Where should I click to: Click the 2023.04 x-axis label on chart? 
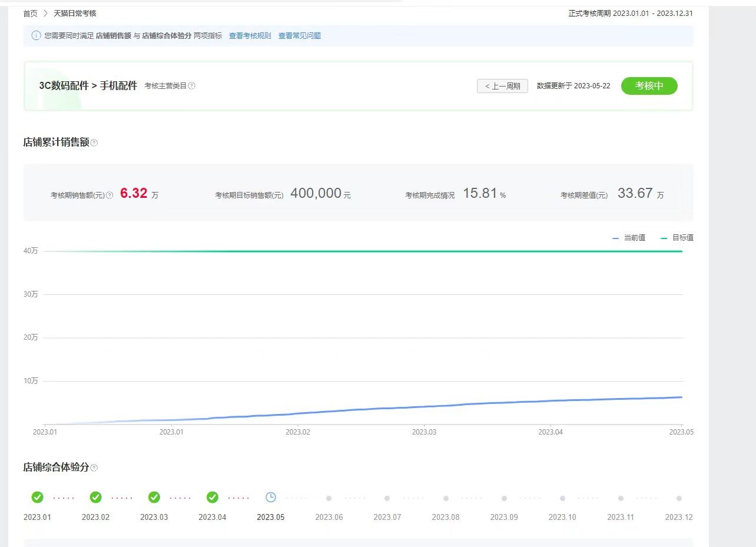click(551, 432)
